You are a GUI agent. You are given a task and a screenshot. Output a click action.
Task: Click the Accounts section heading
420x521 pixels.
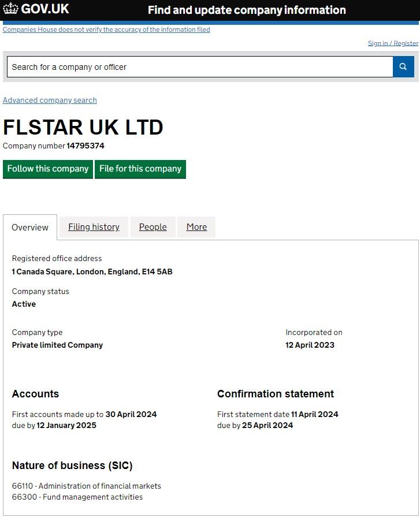click(35, 394)
